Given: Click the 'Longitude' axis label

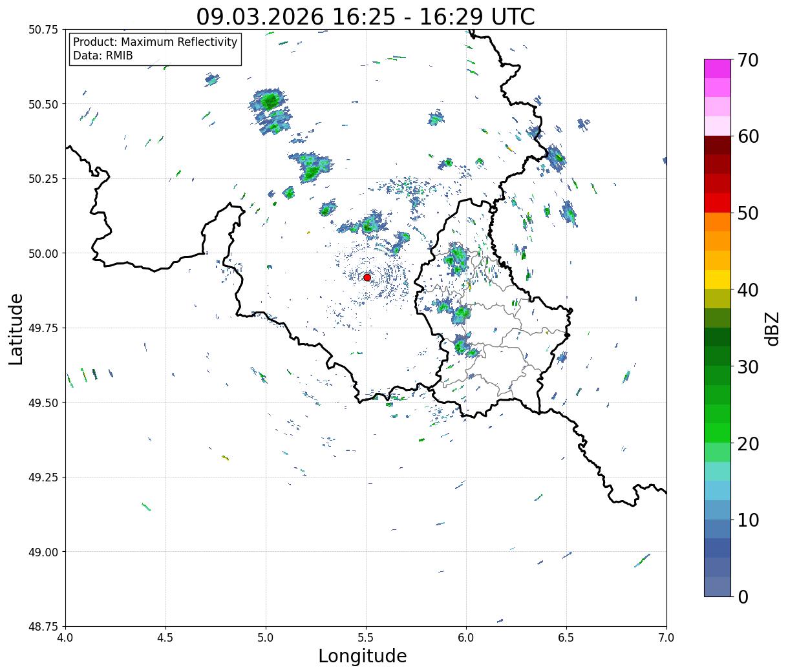Looking at the screenshot, I should (363, 656).
